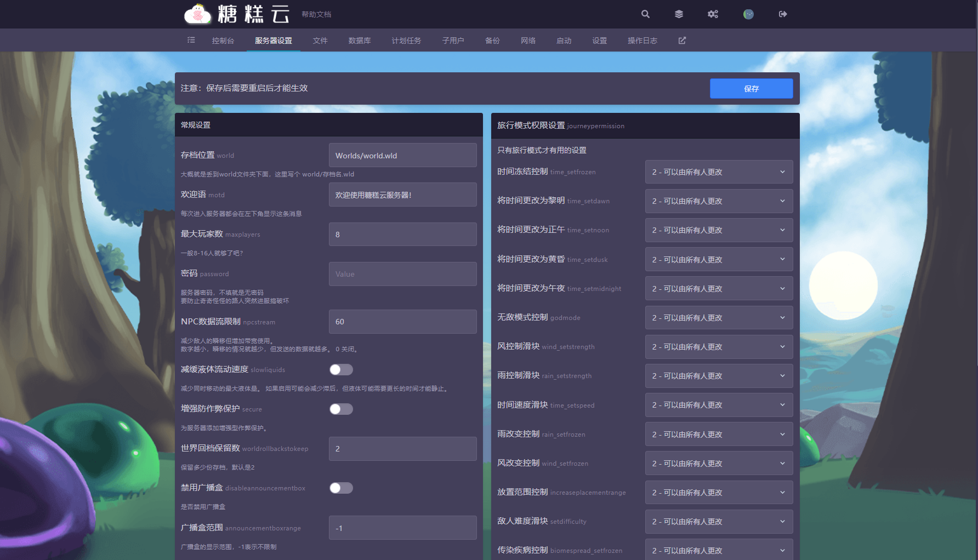
Task: Switch to the 文件 tab
Action: coord(320,41)
